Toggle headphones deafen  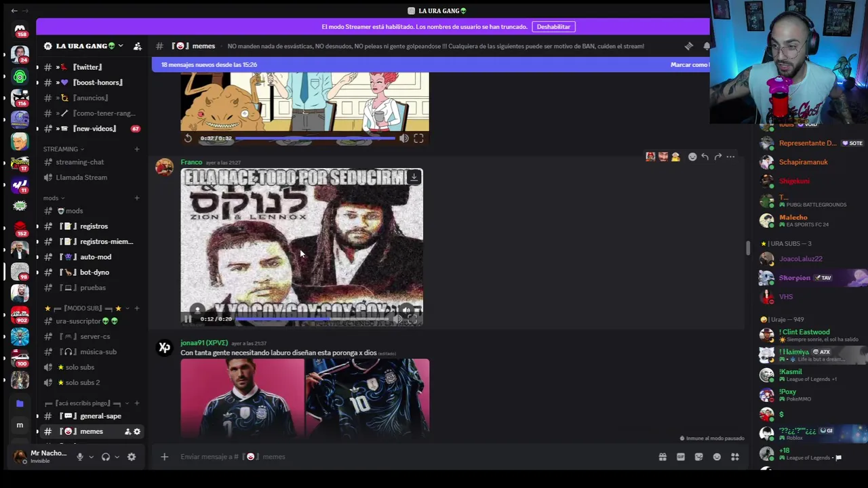pyautogui.click(x=106, y=457)
